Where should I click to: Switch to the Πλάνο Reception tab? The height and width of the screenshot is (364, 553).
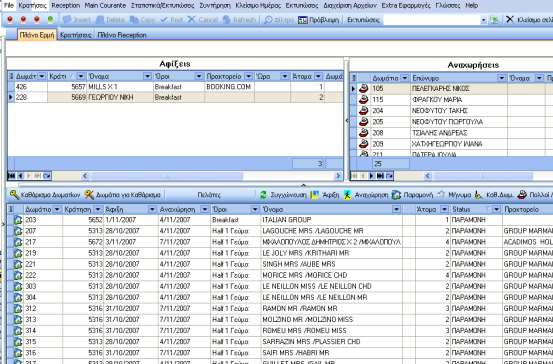pyautogui.click(x=122, y=35)
